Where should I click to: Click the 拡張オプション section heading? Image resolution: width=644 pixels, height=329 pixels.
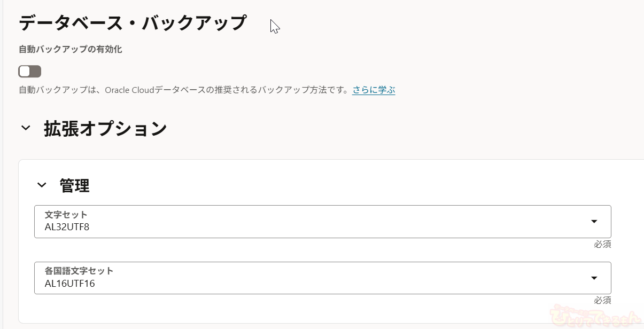coord(105,129)
